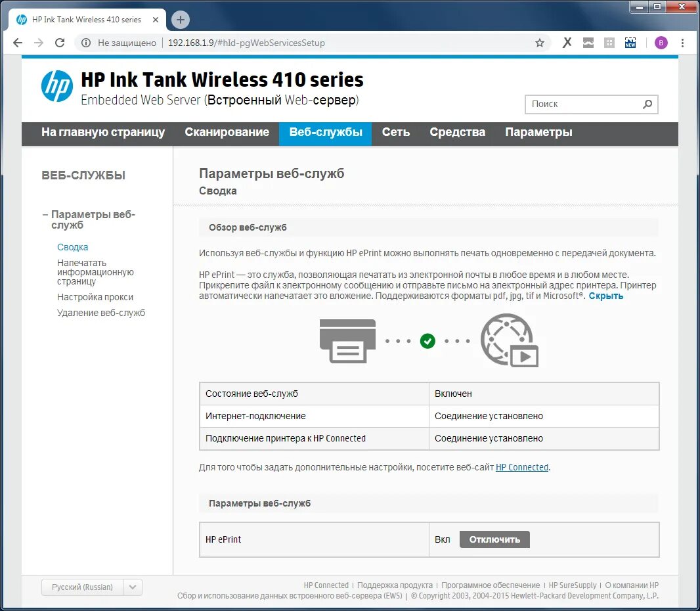Select Сводка in the sidebar
The width and height of the screenshot is (700, 611).
tap(72, 247)
